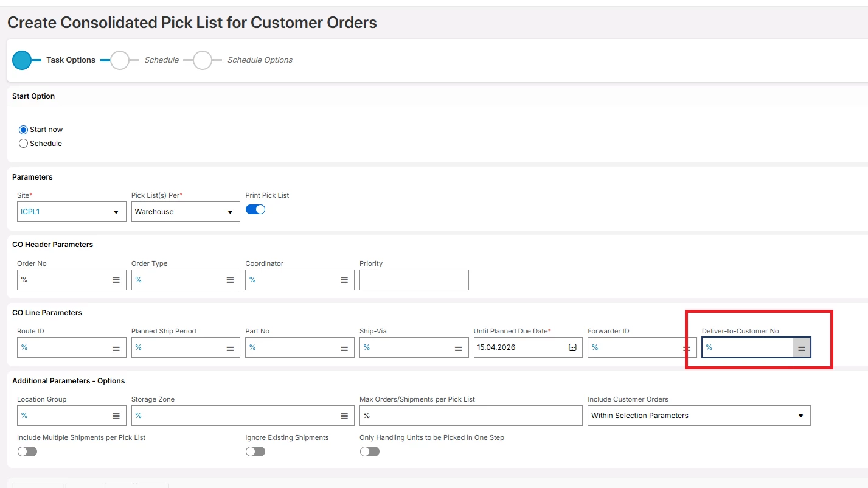Open the Ship-Via list-of-values icon
The image size is (868, 488).
458,348
